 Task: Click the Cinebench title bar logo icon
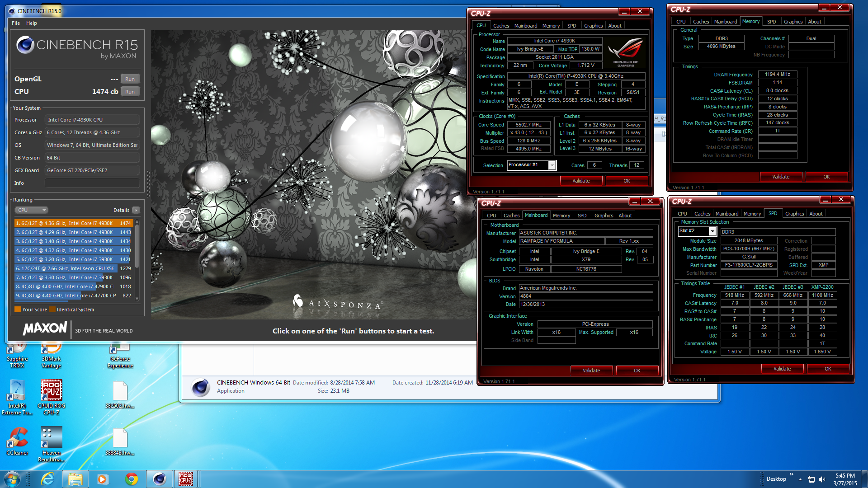[11, 11]
